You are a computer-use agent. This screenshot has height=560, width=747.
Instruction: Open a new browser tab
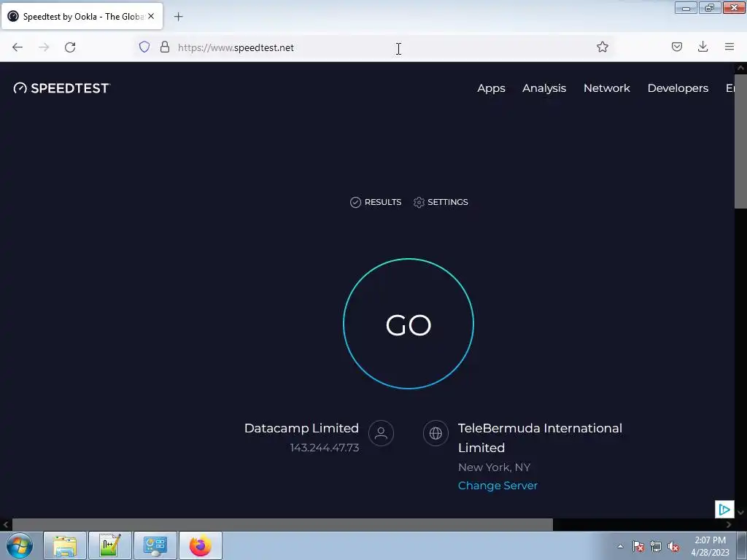tap(178, 17)
